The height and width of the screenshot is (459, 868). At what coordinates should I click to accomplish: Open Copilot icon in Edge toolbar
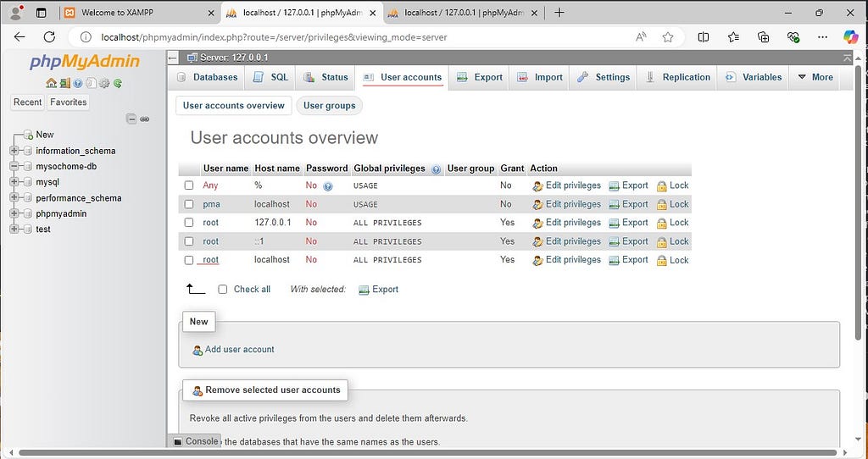point(850,37)
